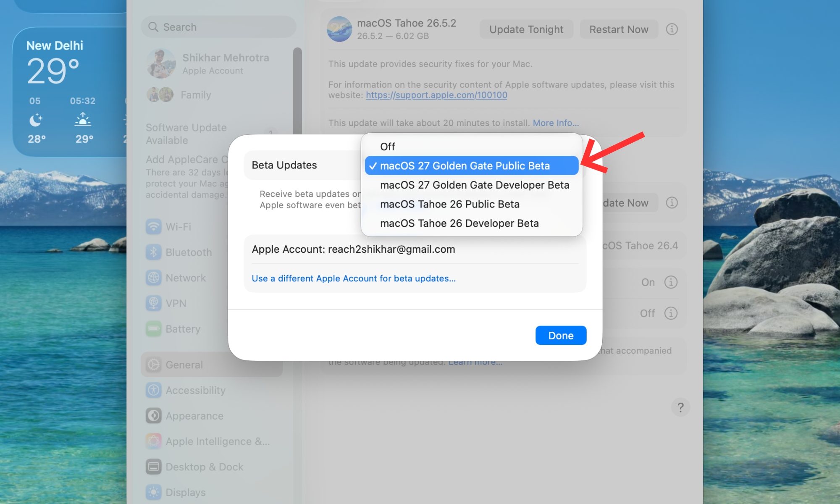
Task: Click the Wi-Fi icon in sidebar
Action: pyautogui.click(x=154, y=227)
